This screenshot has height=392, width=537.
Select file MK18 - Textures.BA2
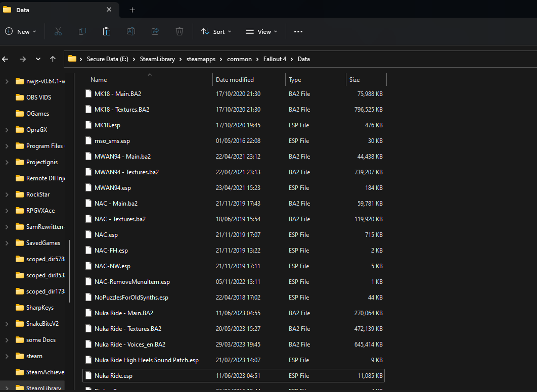(x=234, y=110)
